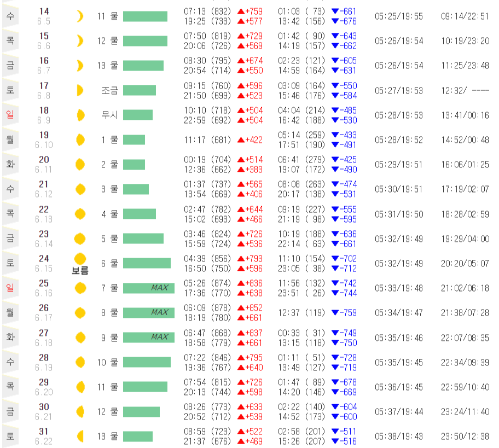Click the MAX tide bar for 7 물
499x448 pixels.
[149, 288]
